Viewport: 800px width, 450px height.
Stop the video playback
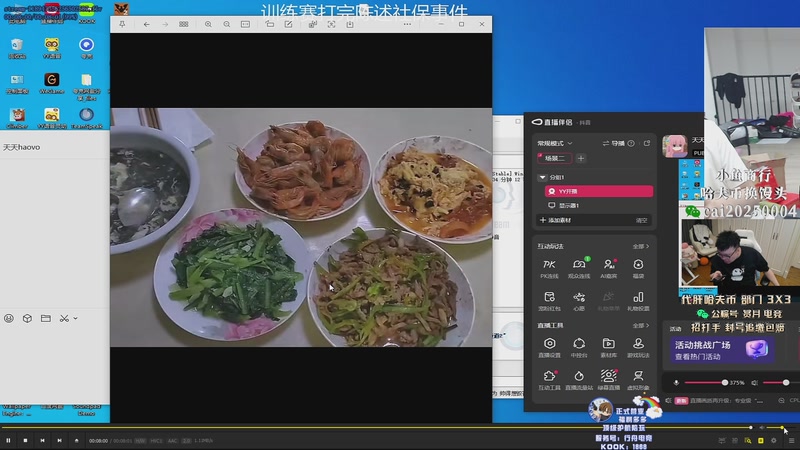[25, 440]
